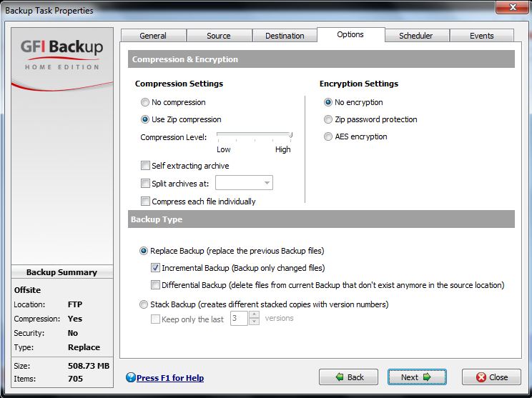This screenshot has width=532, height=398.
Task: Check Differential Backup option
Action: [155, 285]
